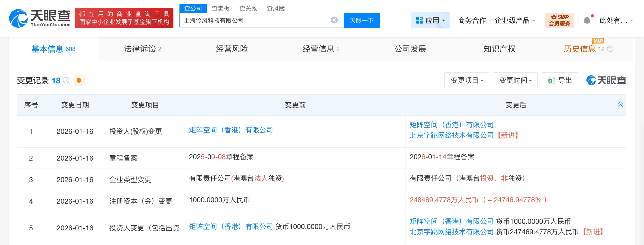This screenshot has height=245, width=644.
Task: Open the 变更时间 filter dropdown
Action: pyautogui.click(x=515, y=80)
